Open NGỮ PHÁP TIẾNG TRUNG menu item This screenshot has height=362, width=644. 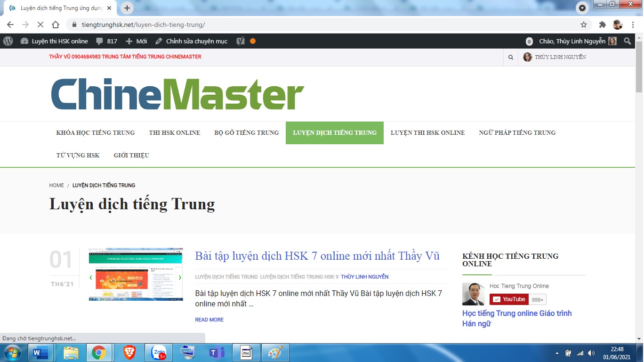point(517,132)
